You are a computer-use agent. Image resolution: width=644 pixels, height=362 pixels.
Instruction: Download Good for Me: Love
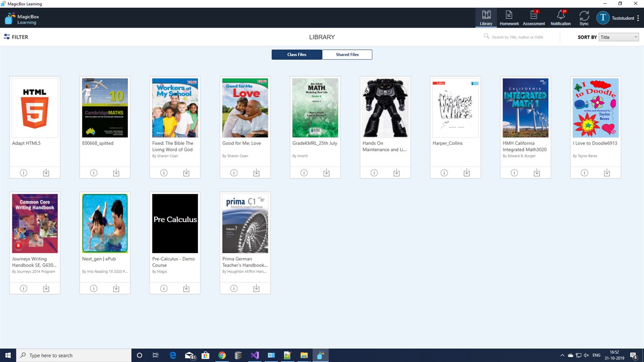(x=256, y=172)
